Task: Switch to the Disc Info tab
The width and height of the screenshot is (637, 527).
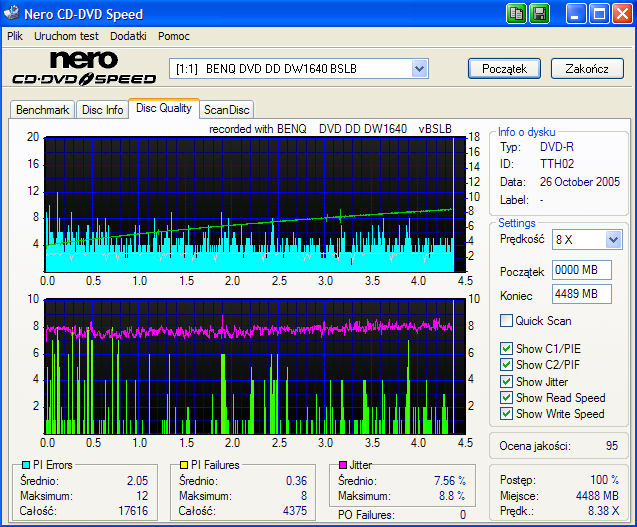Action: click(x=102, y=110)
